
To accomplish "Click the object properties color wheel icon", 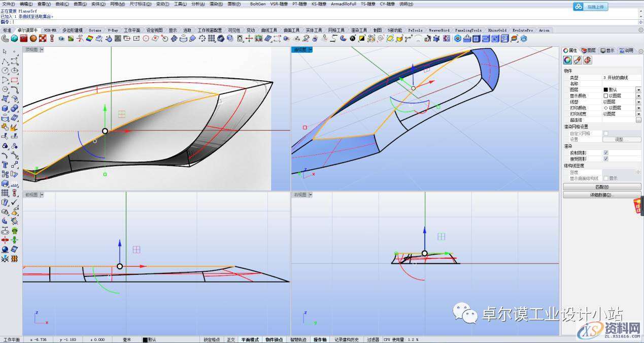I will point(568,60).
